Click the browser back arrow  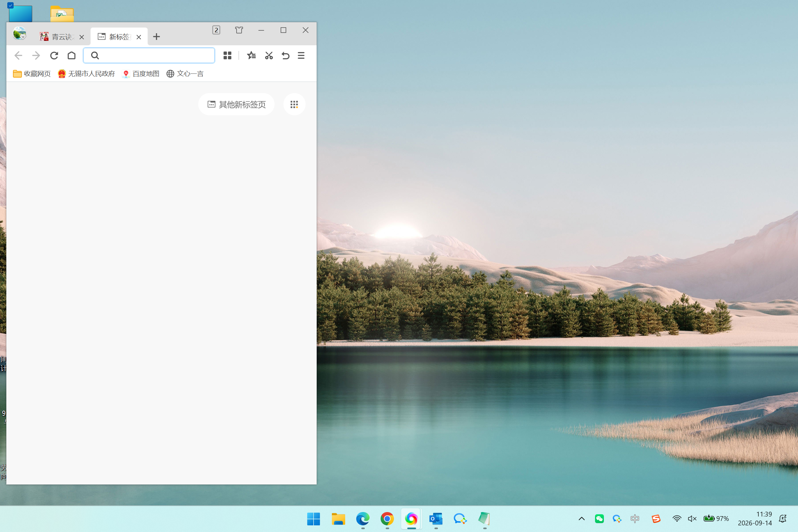click(x=18, y=55)
